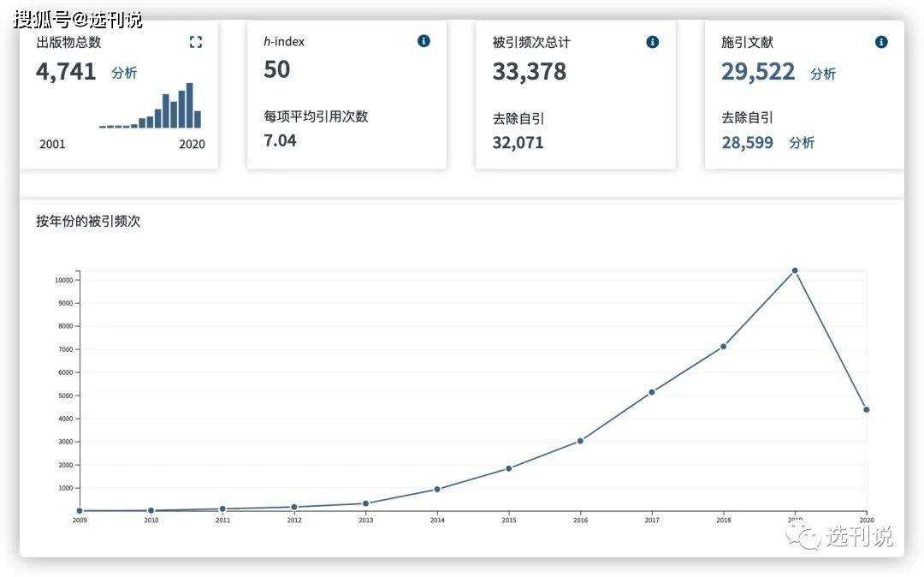
Task: Click the tallest bar in publications mini-chart
Action: (x=190, y=105)
